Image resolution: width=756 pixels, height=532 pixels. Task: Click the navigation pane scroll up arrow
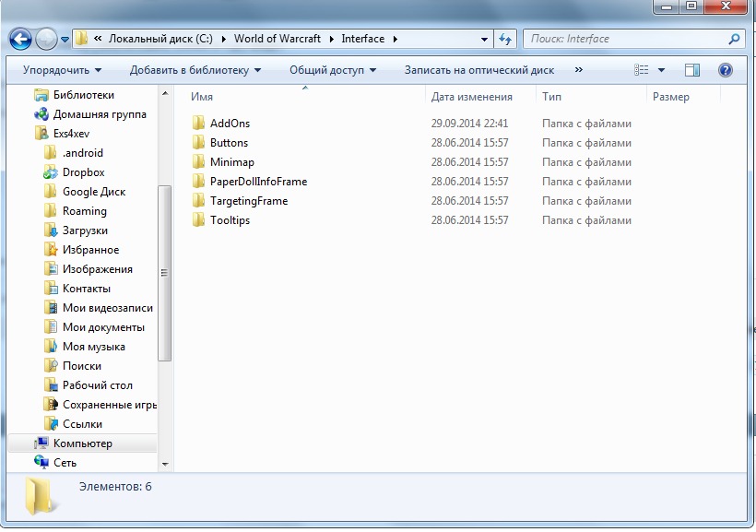(165, 93)
